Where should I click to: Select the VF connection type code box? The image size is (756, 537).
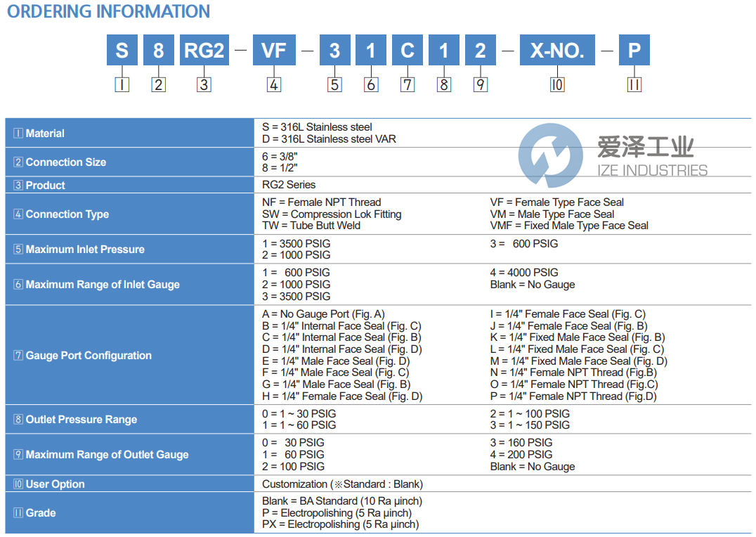(x=274, y=49)
